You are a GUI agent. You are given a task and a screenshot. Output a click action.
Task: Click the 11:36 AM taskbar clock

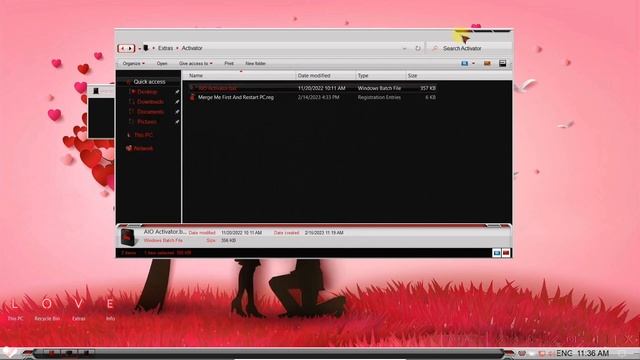(593, 353)
